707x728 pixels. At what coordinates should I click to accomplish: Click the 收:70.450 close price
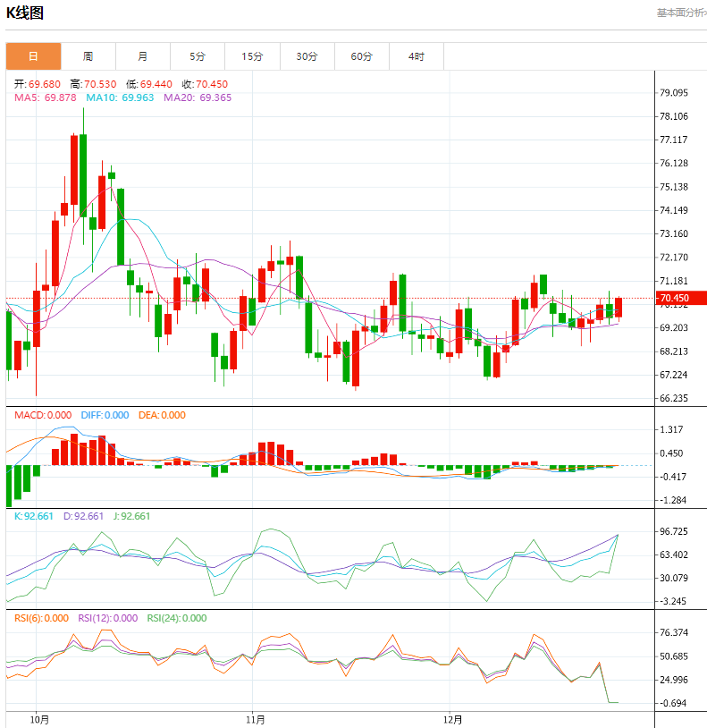[x=205, y=84]
